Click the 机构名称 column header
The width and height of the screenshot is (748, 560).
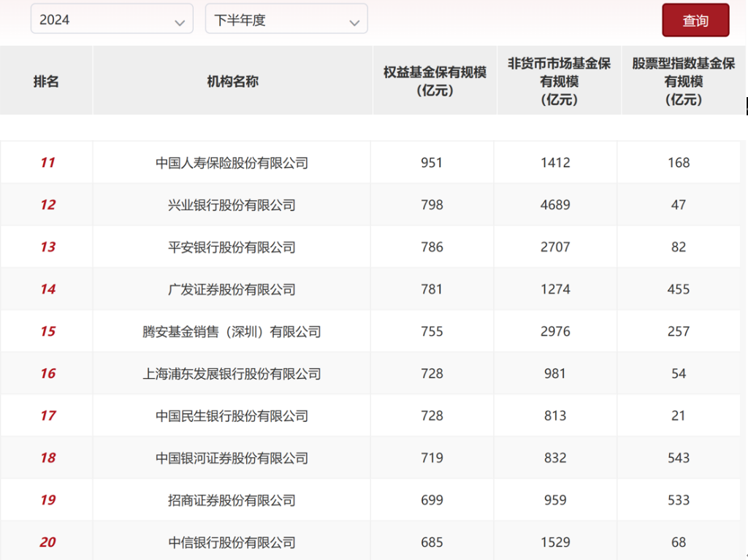[x=232, y=81]
